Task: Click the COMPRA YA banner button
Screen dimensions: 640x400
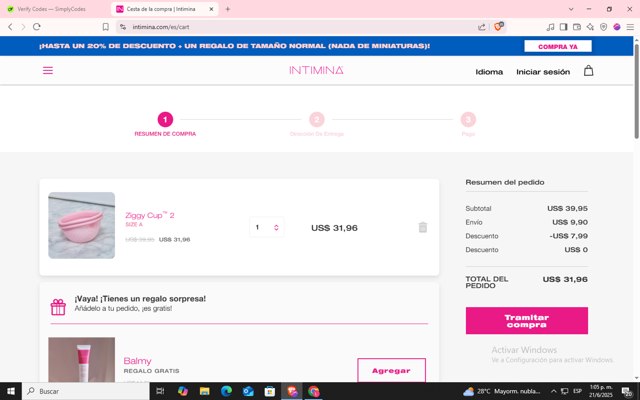Action: tap(558, 46)
